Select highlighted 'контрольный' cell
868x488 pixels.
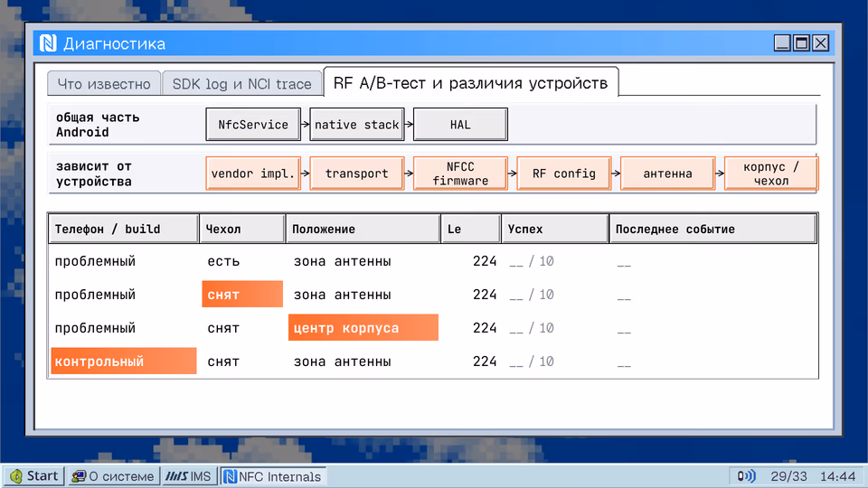[x=124, y=361]
